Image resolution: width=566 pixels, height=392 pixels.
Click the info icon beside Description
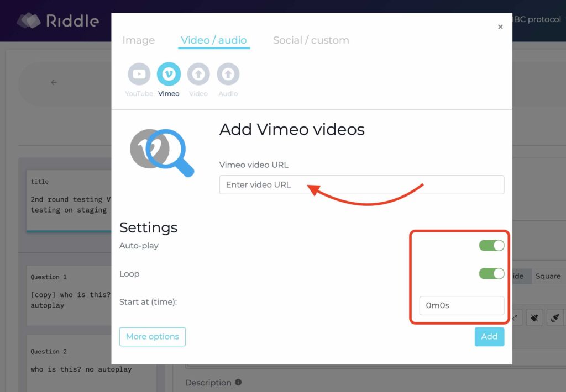[238, 382]
